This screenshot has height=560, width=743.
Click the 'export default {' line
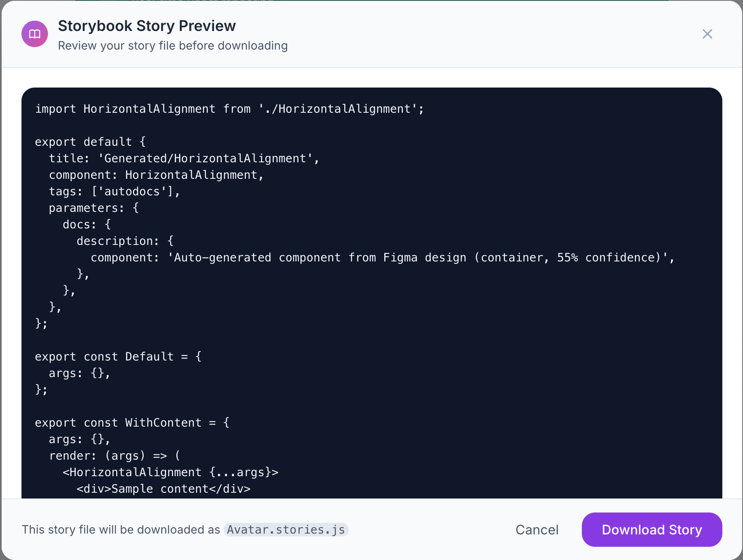[90, 142]
